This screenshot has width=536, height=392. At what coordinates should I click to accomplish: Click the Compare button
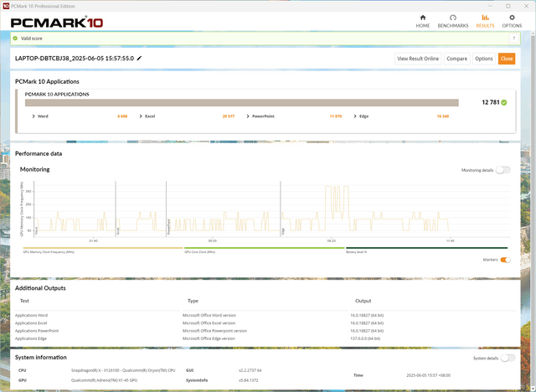[x=456, y=59]
